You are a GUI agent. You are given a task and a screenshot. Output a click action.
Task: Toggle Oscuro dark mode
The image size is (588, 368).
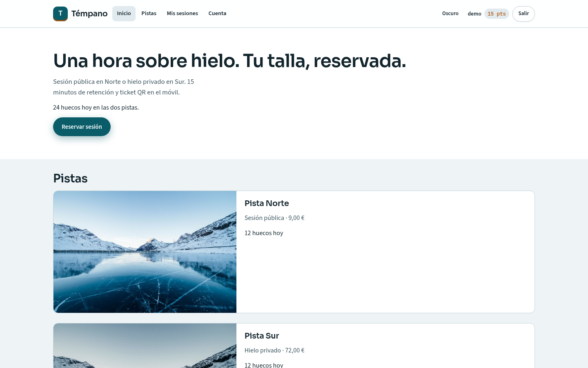(450, 13)
